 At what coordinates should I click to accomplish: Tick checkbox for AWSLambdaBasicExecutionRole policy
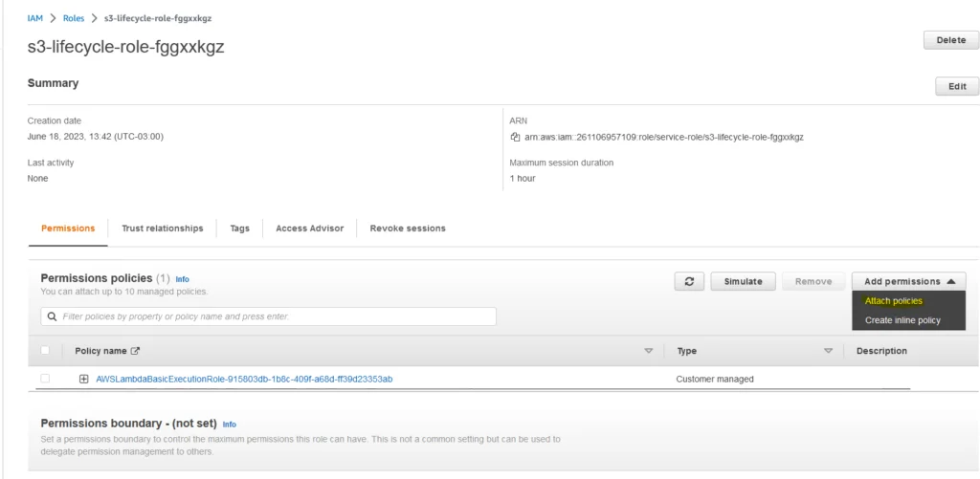(x=45, y=379)
